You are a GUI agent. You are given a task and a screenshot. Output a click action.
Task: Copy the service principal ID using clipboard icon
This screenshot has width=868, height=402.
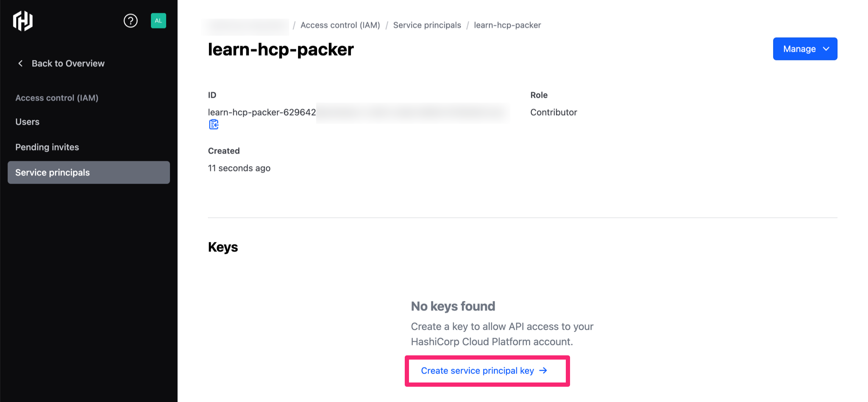[214, 124]
